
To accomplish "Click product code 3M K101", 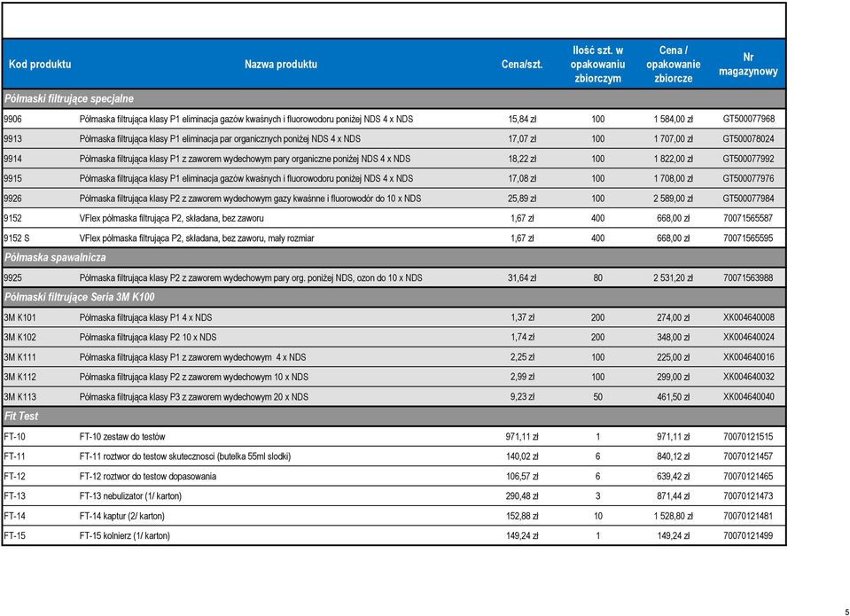I will click(x=19, y=318).
